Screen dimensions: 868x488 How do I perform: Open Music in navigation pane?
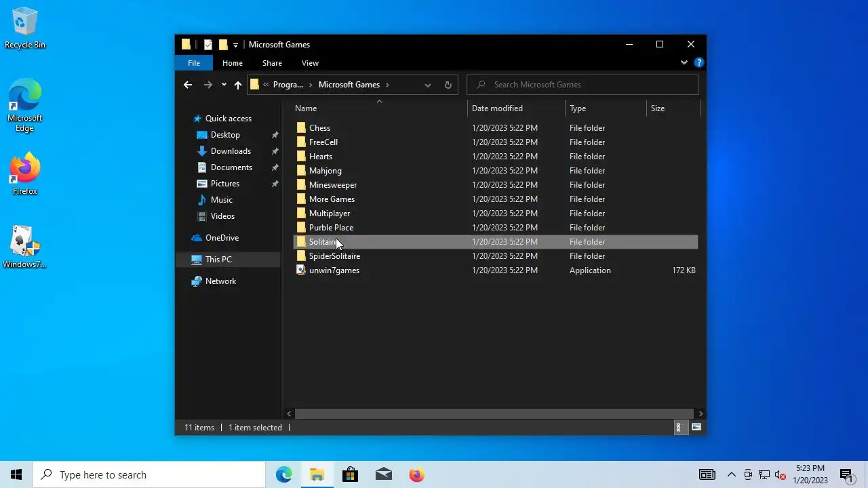[221, 200]
